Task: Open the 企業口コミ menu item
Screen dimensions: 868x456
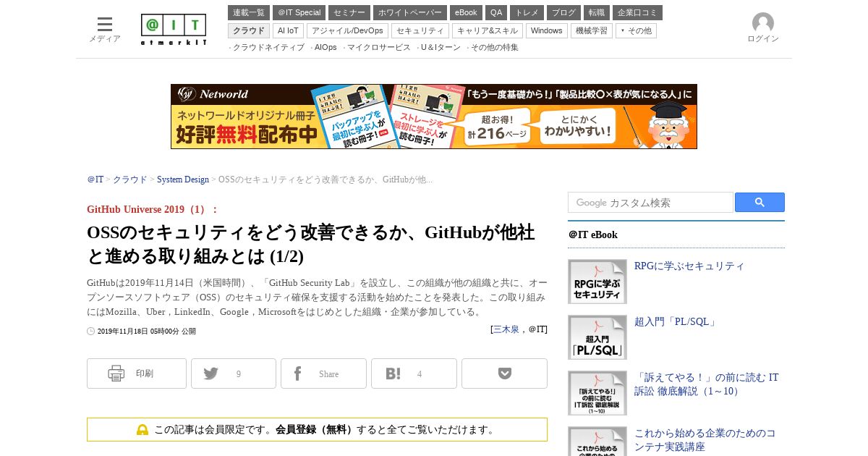Action: click(637, 12)
